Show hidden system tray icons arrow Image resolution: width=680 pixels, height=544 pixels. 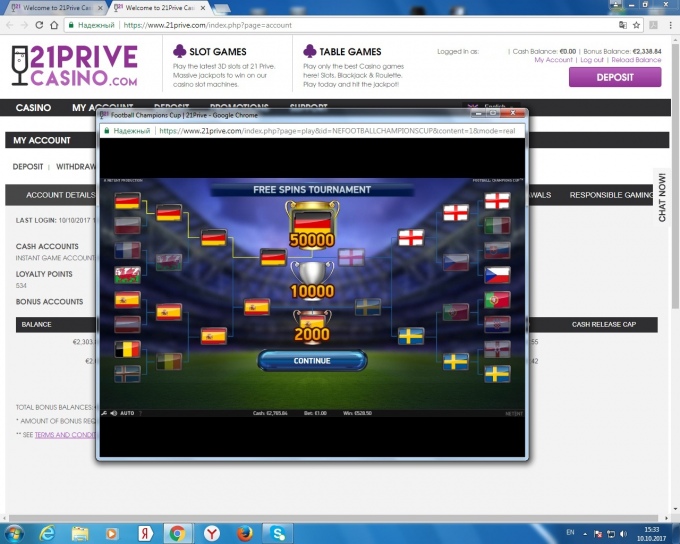pyautogui.click(x=585, y=534)
